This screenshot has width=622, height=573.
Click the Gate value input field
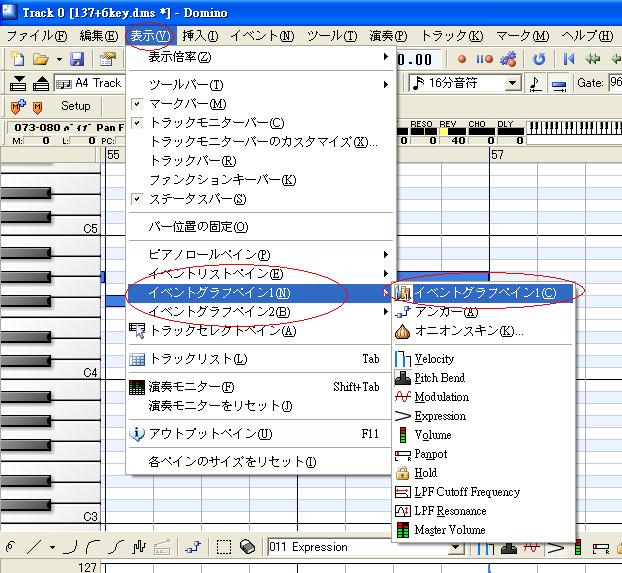615,83
